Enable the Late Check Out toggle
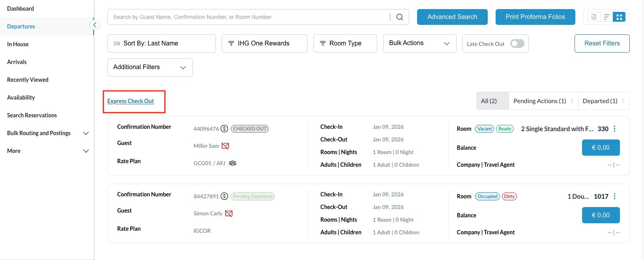 517,43
